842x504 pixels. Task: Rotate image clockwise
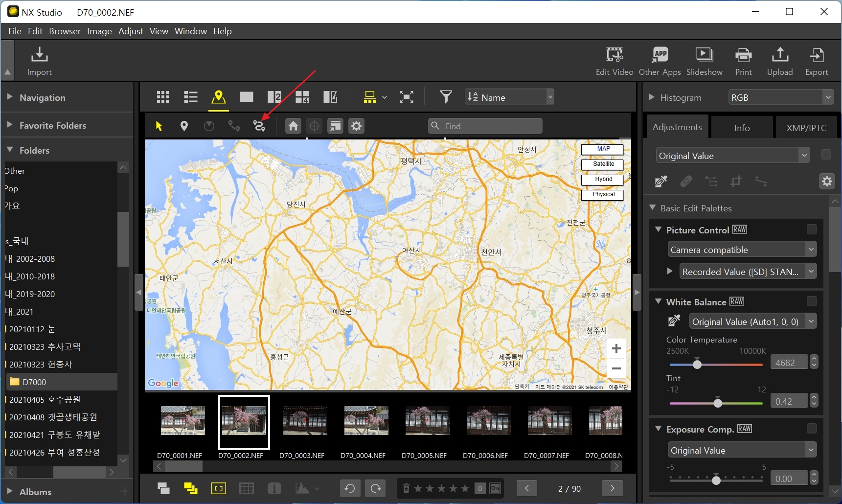click(x=376, y=488)
